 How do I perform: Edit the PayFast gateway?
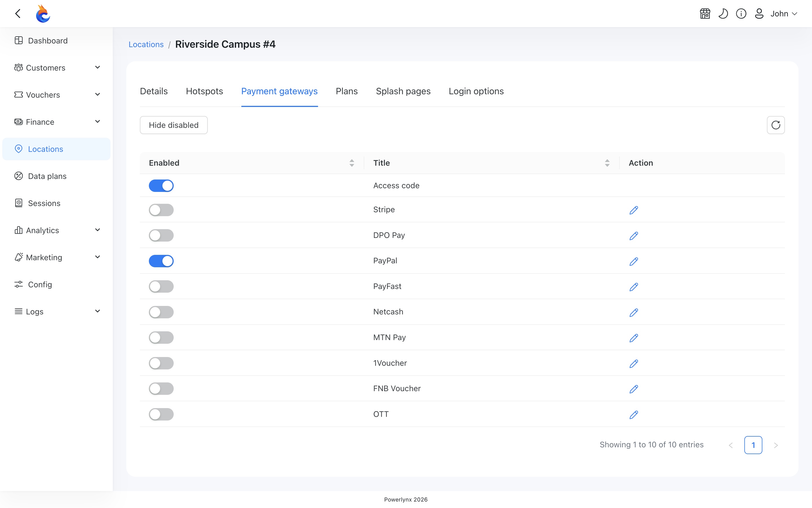coord(634,286)
